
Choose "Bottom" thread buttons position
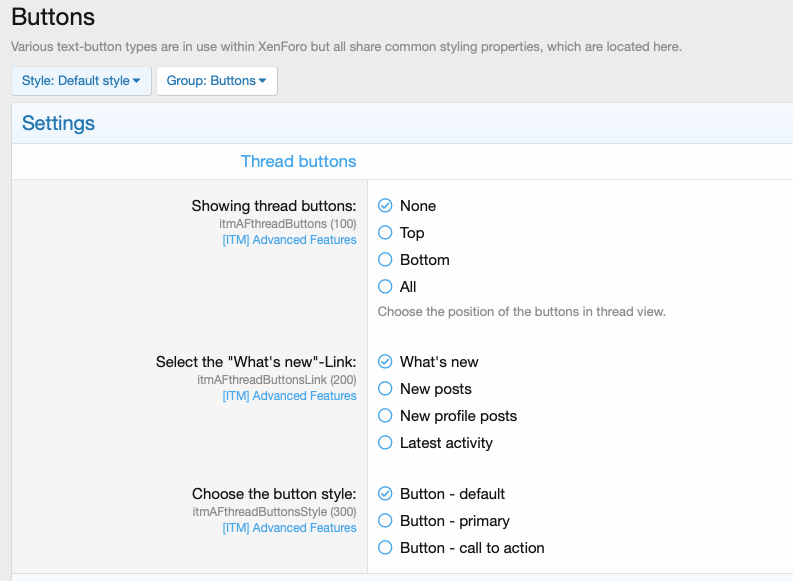[385, 260]
